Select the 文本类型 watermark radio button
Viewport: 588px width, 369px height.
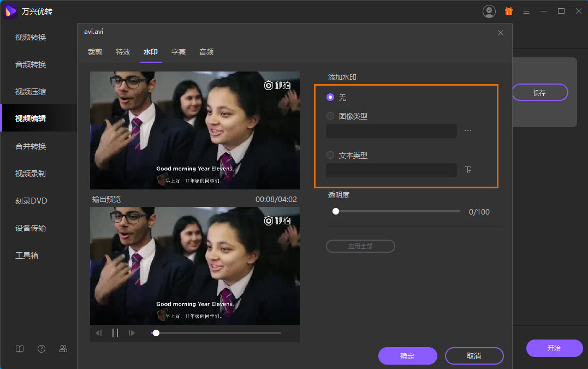[x=330, y=155]
